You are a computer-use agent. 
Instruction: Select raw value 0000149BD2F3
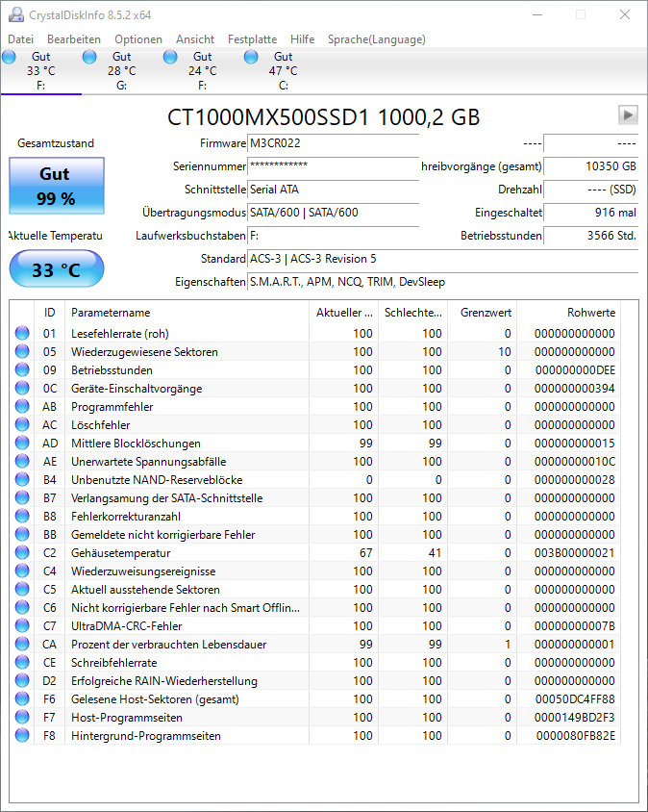[x=575, y=717]
